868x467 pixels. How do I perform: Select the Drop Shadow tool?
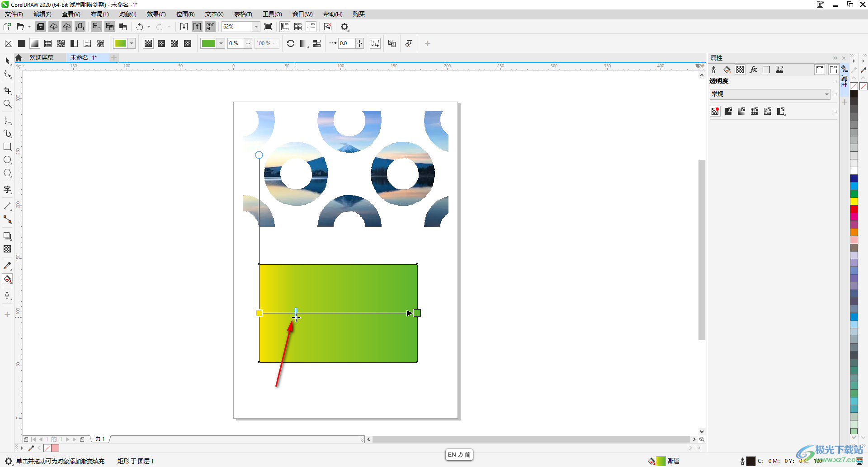pos(7,236)
